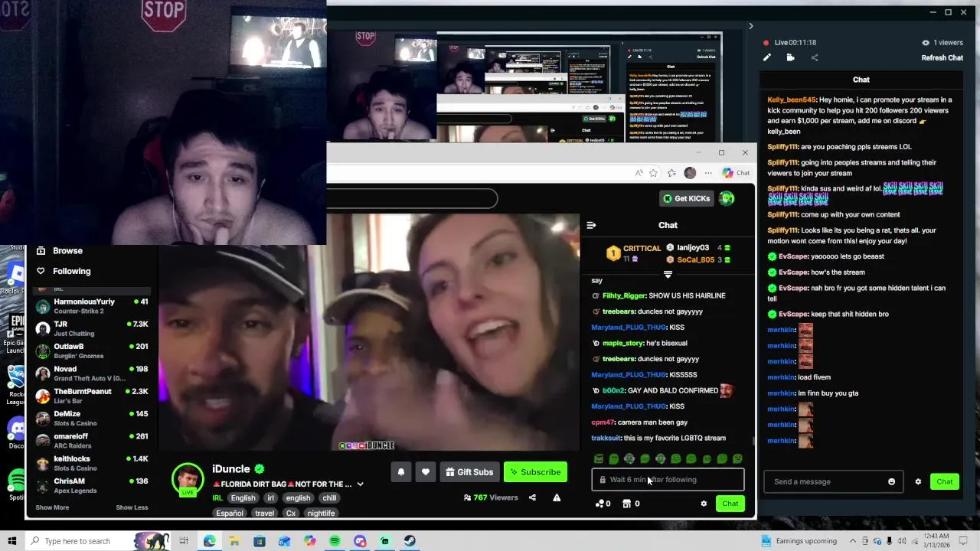Click Show Less in followed channels

[x=132, y=507]
